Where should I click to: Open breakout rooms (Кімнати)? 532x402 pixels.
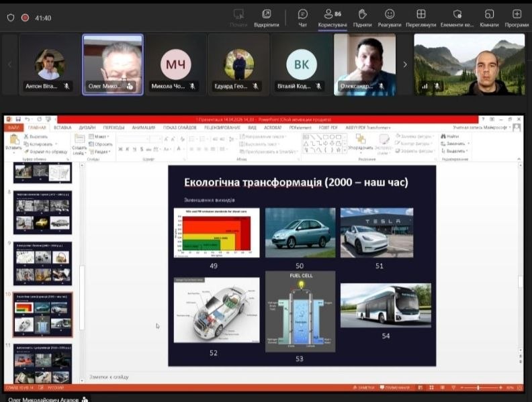point(488,17)
